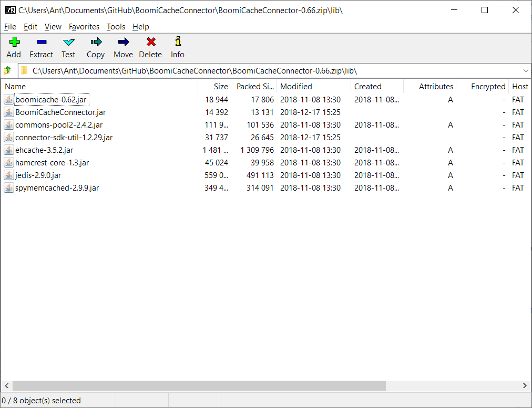This screenshot has height=408, width=532.
Task: Open the Edit menu
Action: pyautogui.click(x=30, y=27)
